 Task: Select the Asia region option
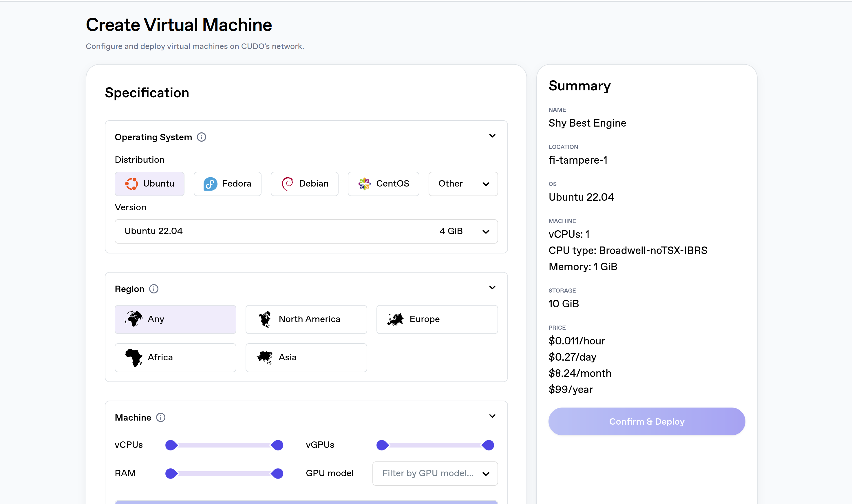tap(306, 357)
